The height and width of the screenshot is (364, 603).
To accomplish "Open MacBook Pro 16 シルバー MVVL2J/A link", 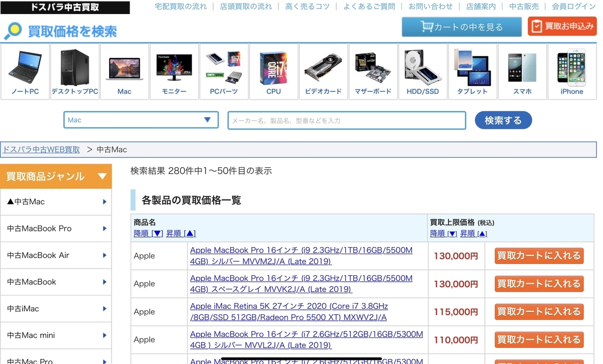I will pos(307,340).
